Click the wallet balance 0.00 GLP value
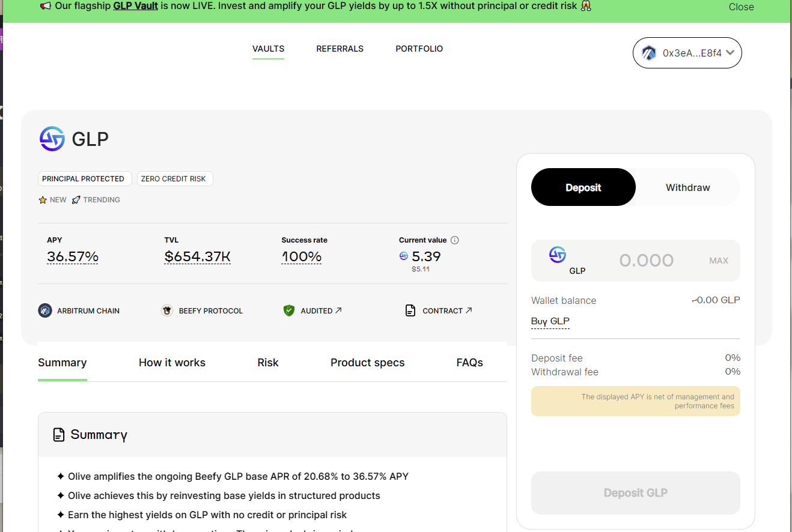The height and width of the screenshot is (532, 792). pyautogui.click(x=716, y=300)
